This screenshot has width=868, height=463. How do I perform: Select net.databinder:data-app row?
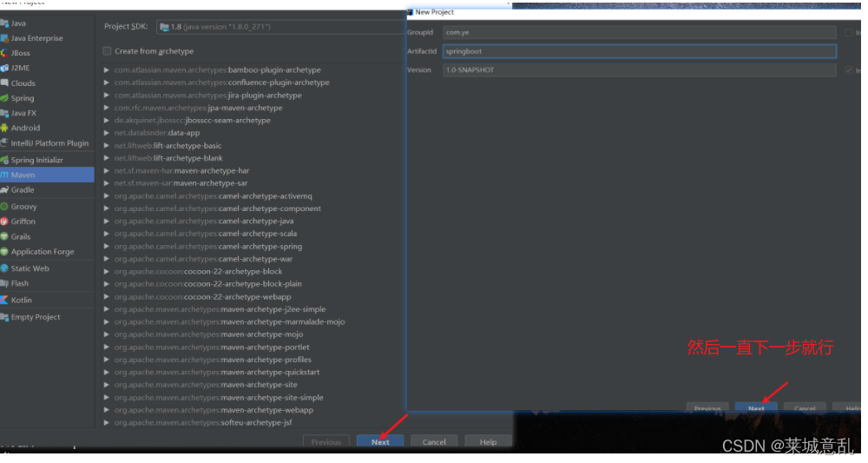[157, 133]
